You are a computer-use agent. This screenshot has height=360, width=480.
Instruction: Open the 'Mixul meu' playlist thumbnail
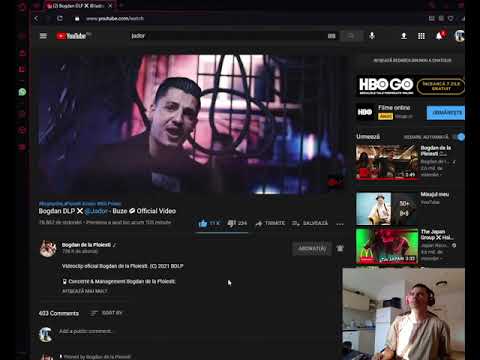pos(387,209)
